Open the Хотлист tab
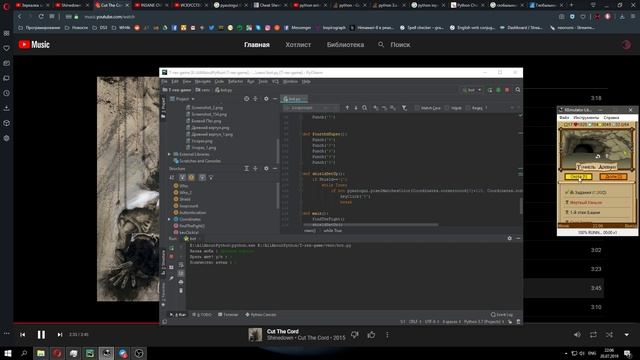This screenshot has width=640, height=360. (298, 45)
